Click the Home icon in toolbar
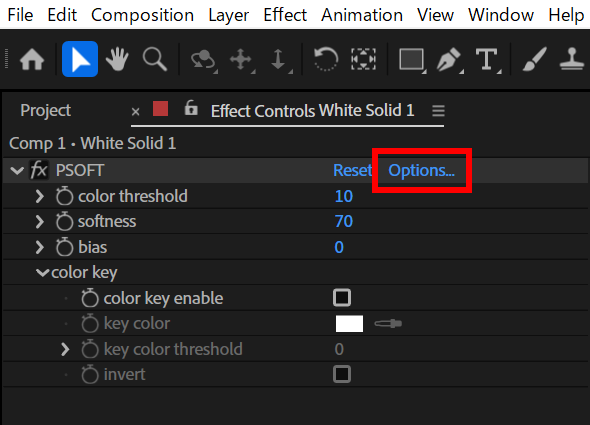 click(32, 59)
